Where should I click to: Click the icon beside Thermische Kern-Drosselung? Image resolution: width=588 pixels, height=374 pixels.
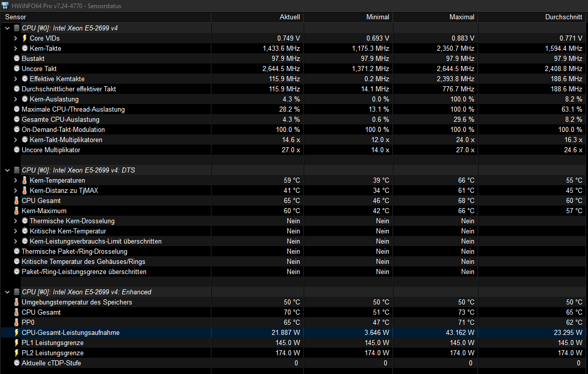click(25, 221)
